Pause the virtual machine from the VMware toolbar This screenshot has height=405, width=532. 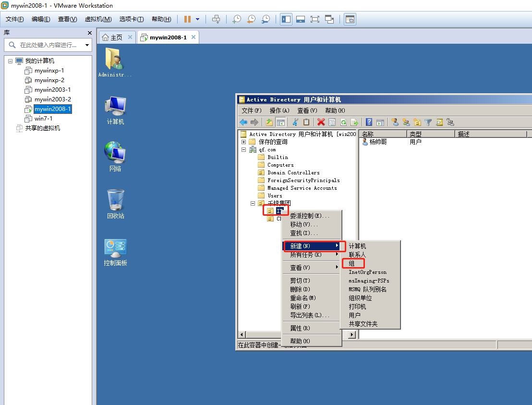tap(187, 19)
